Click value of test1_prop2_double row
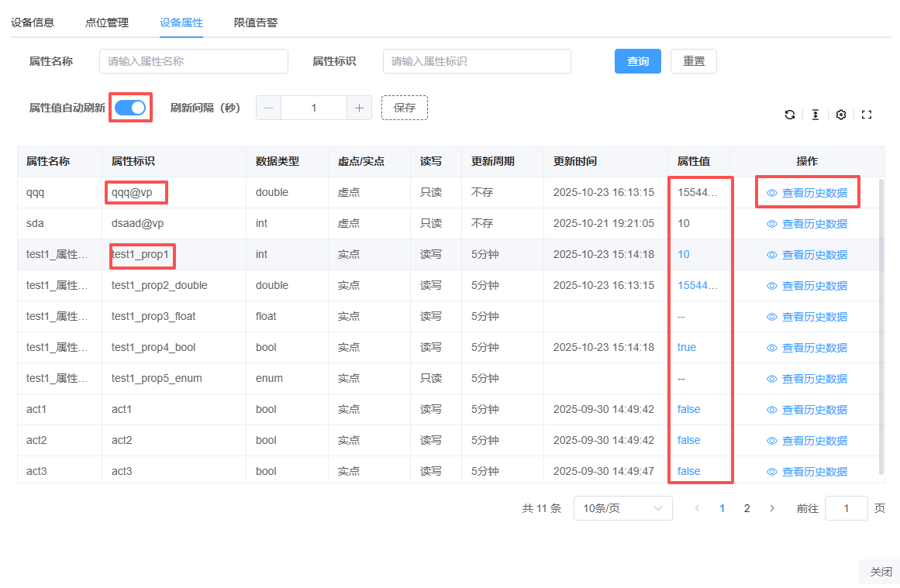Image resolution: width=900 pixels, height=588 pixels. [698, 285]
